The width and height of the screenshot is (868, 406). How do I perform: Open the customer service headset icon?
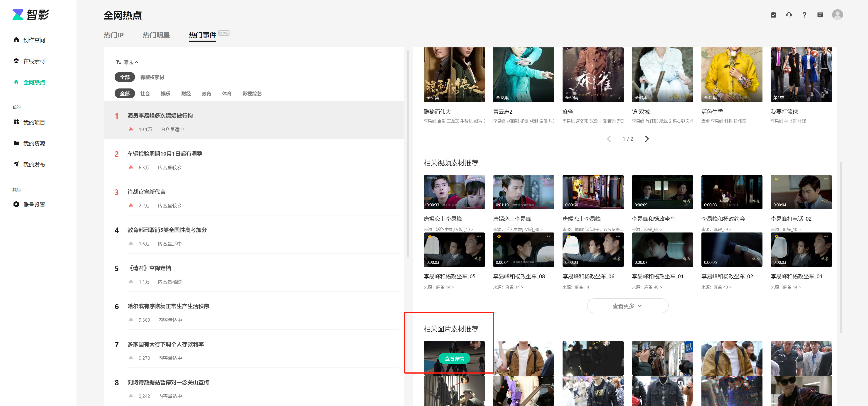click(x=789, y=15)
